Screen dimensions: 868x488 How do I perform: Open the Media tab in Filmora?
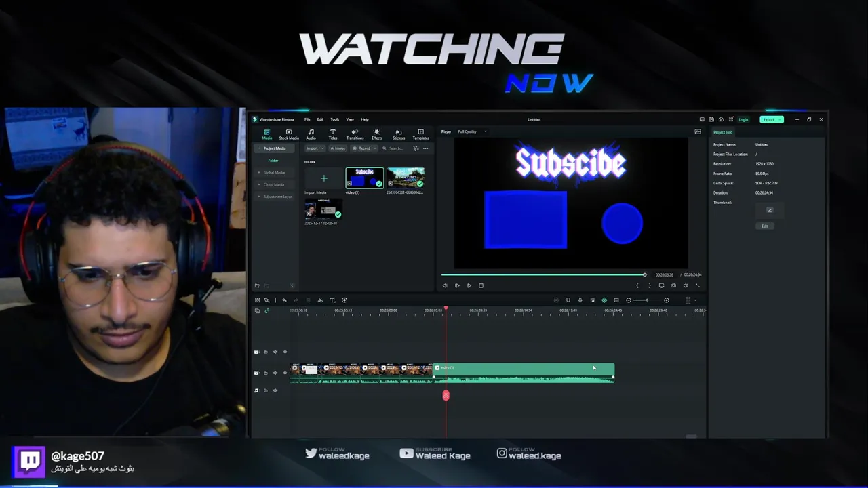click(267, 134)
